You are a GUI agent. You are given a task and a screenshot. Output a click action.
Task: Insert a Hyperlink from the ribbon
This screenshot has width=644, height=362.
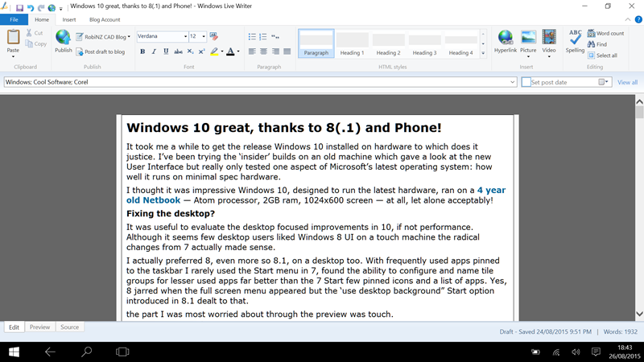(505, 41)
